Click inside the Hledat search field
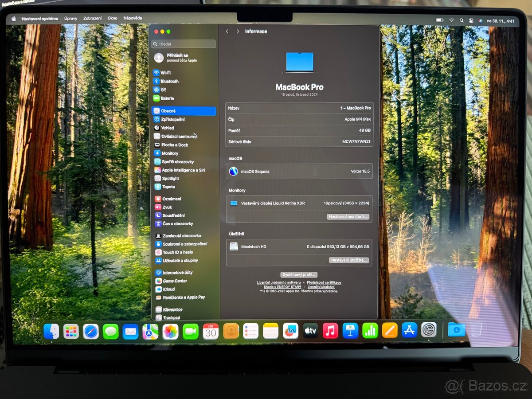Screen dimensions: 532x399 183,44
